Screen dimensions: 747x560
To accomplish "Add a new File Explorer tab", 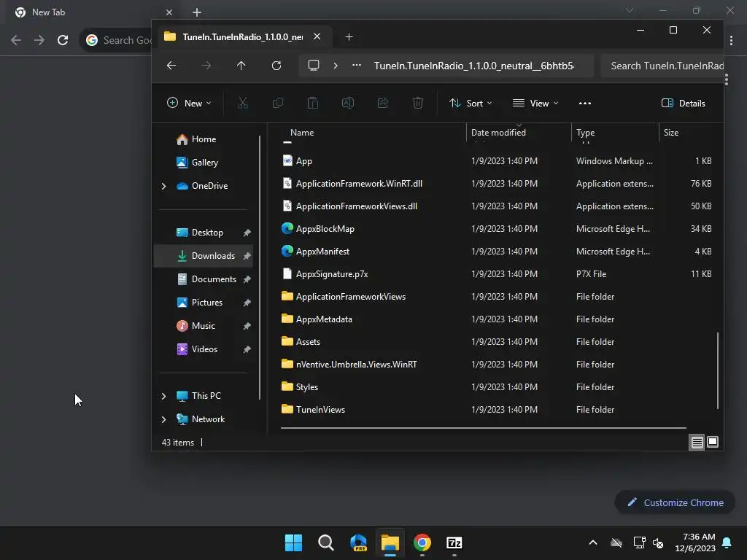I will pyautogui.click(x=349, y=37).
